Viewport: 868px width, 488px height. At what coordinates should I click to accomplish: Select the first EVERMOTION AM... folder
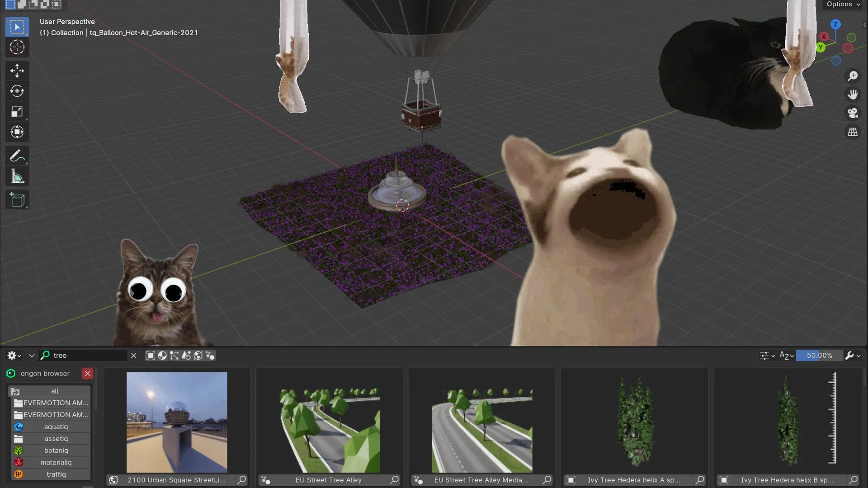[51, 403]
